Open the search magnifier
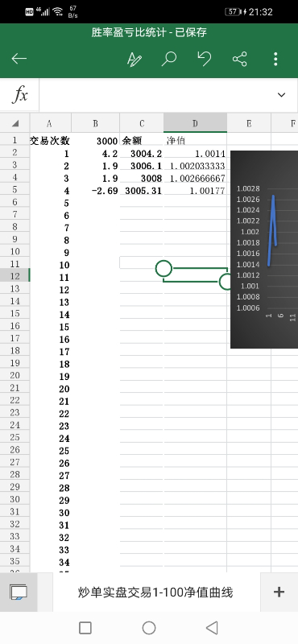Screen dimensions: 298x644 [x=168, y=59]
